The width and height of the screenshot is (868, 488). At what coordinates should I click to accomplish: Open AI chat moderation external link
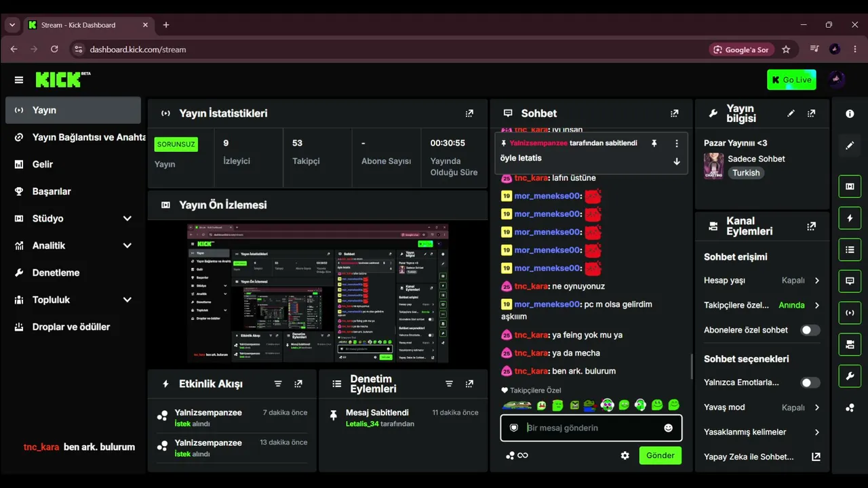click(x=816, y=457)
